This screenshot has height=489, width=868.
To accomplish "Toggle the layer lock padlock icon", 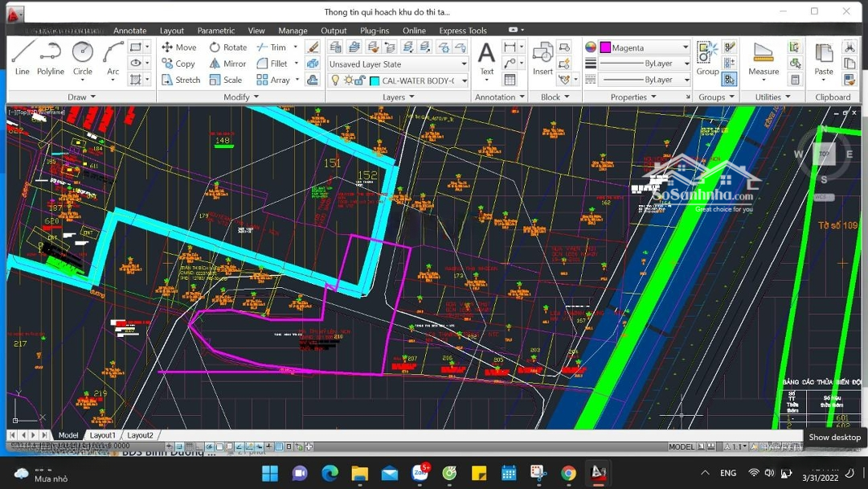I will 360,80.
